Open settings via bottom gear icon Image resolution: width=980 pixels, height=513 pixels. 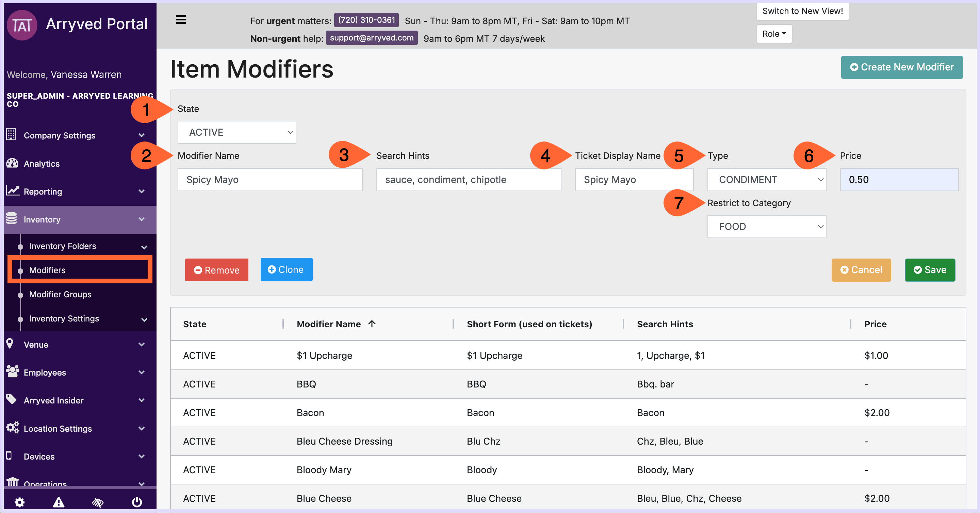point(19,502)
